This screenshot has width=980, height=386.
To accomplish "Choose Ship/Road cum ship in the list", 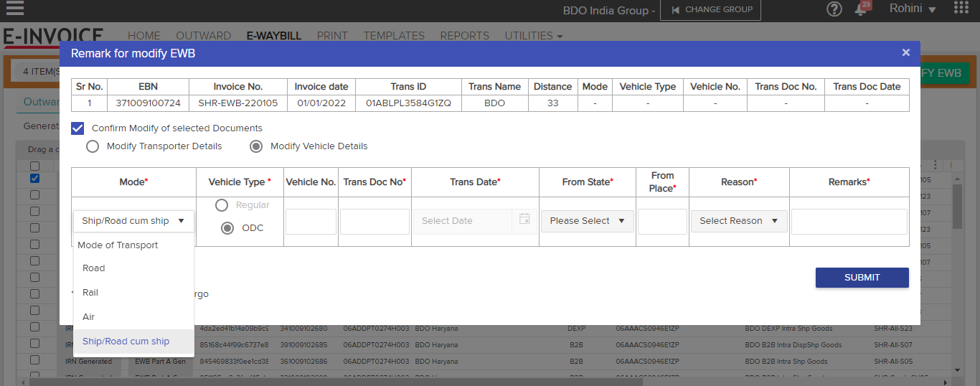I will point(133,342).
